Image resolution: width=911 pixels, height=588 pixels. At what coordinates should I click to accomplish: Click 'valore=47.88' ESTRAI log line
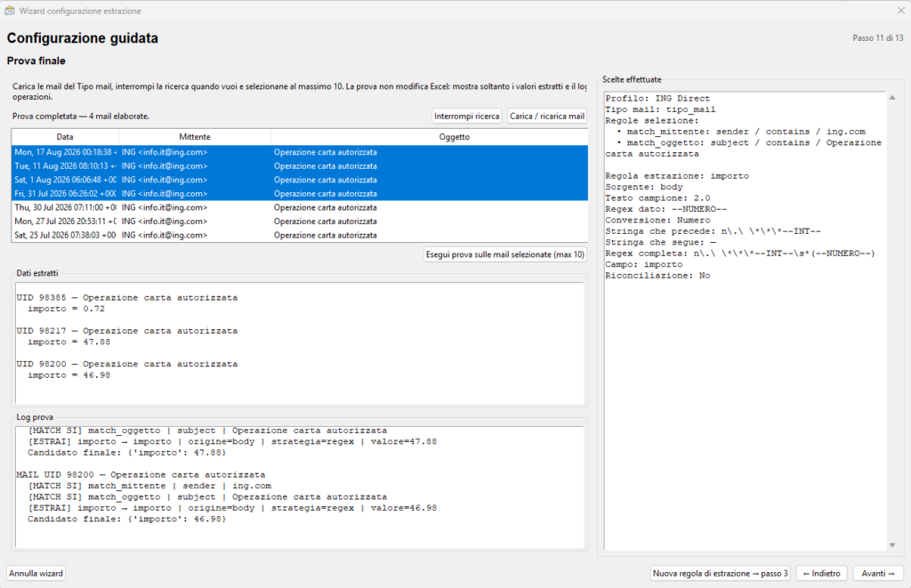[x=232, y=441]
